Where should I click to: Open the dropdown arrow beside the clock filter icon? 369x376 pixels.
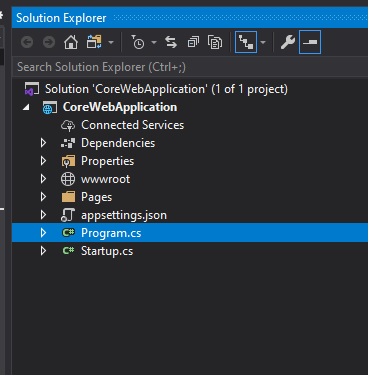click(154, 42)
